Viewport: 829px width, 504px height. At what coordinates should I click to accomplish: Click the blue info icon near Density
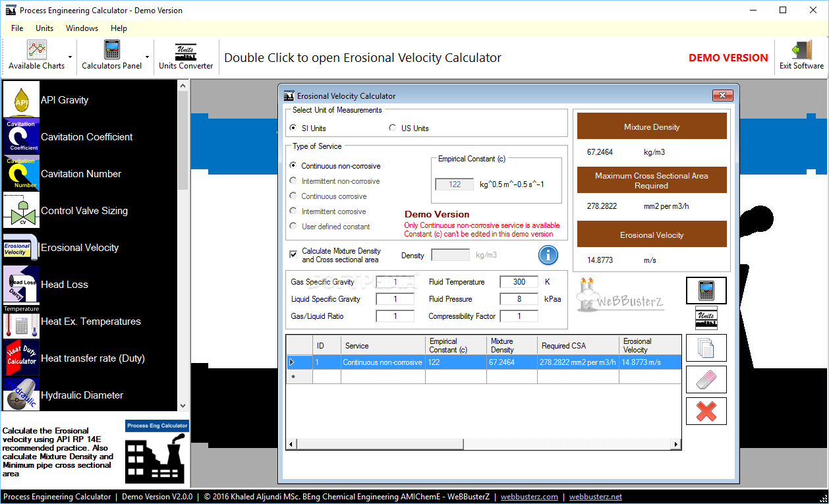click(x=548, y=255)
